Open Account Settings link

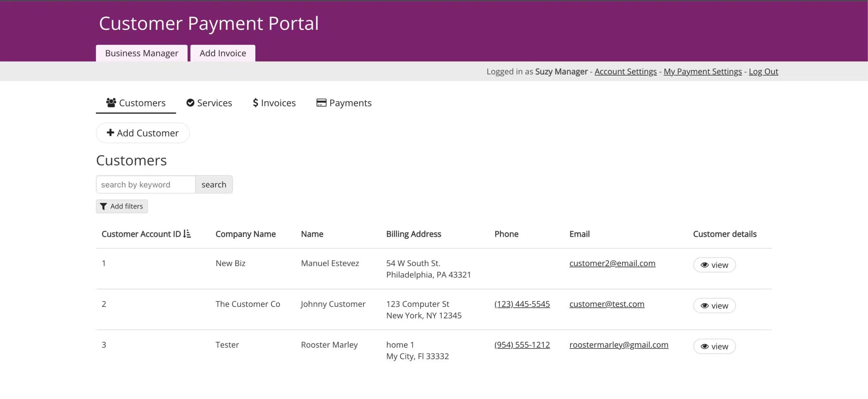pyautogui.click(x=625, y=72)
